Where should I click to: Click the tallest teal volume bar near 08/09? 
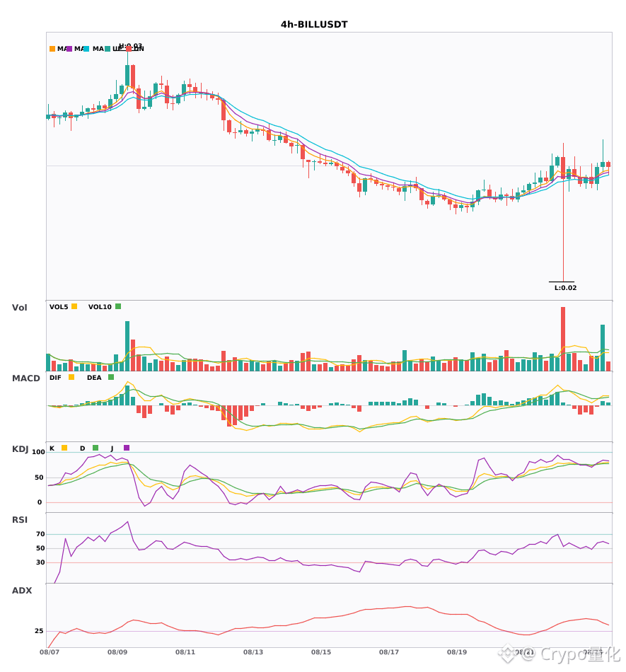(127, 347)
